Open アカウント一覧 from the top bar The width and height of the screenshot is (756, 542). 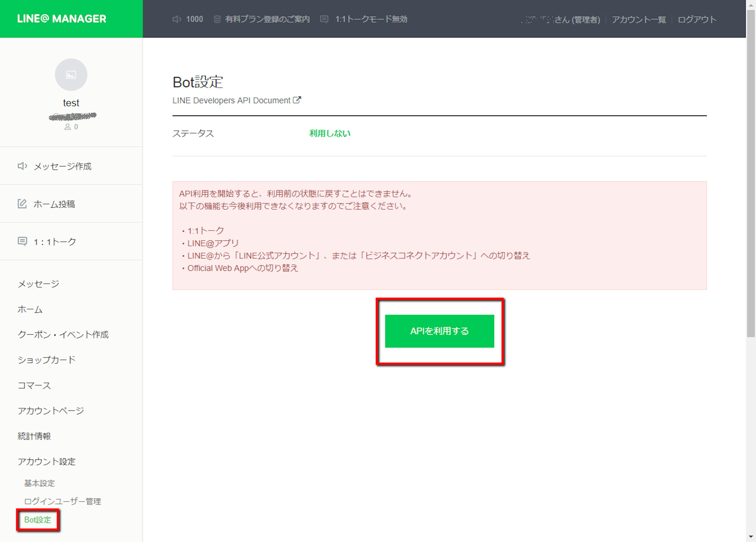tap(639, 19)
